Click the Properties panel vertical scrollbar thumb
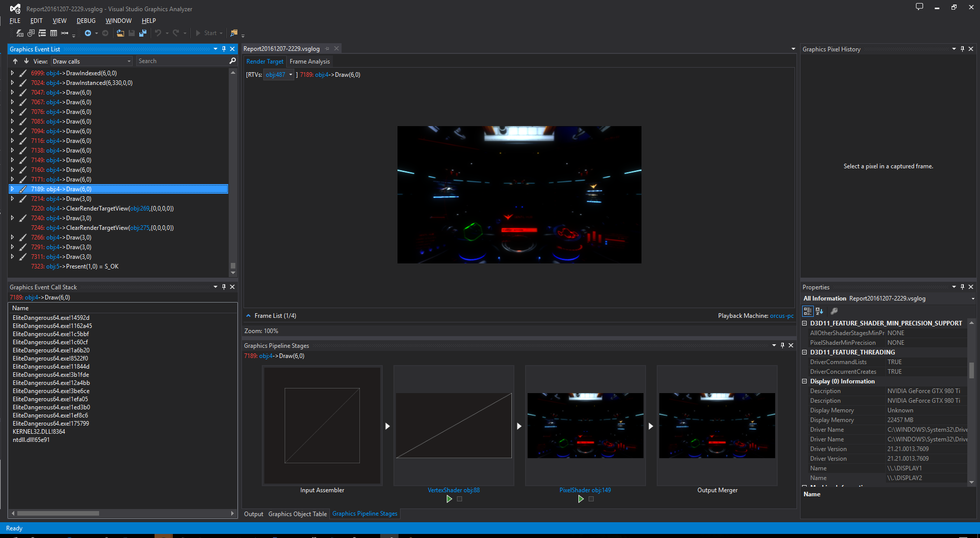This screenshot has height=538, width=980. 971,370
